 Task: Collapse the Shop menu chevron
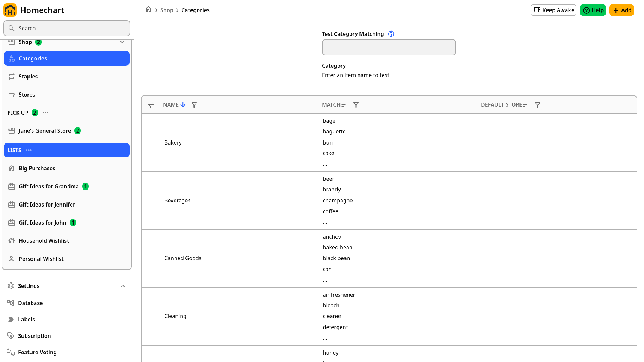click(122, 42)
